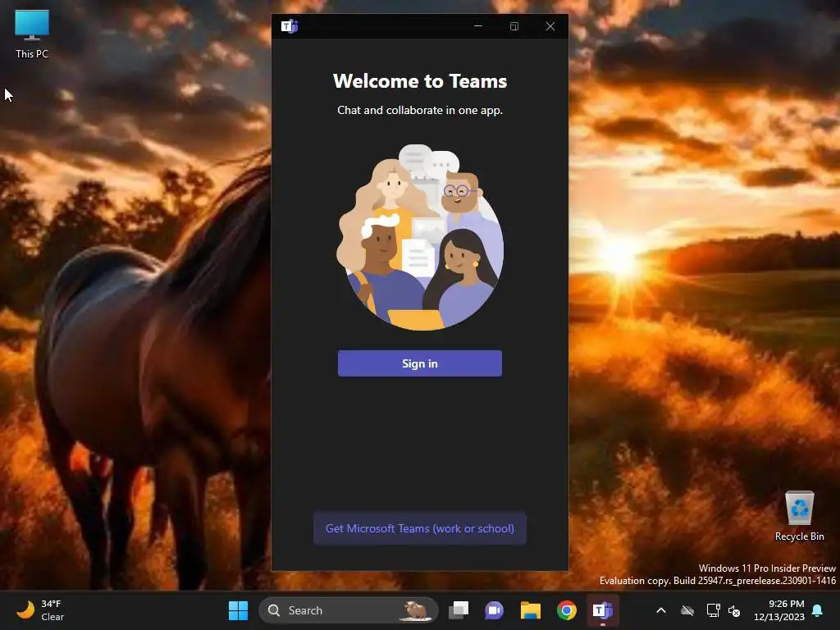Click the Sign in button in Teams
840x630 pixels.
(419, 363)
